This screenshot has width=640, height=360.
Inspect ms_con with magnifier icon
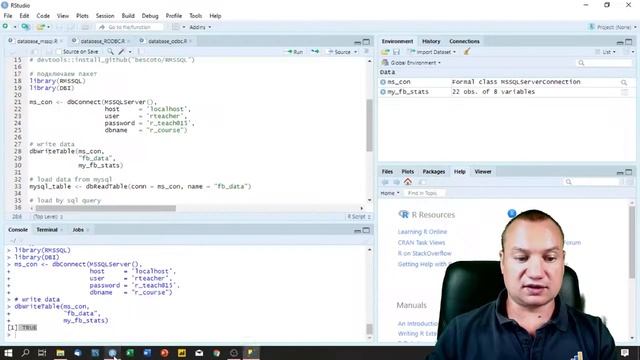[624, 82]
